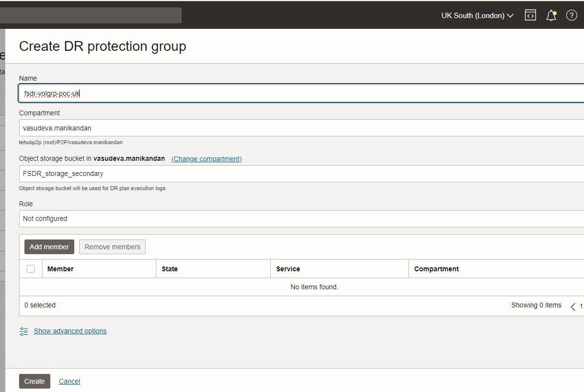Click the 'Showing 0 items' text
Image resolution: width=584 pixels, height=392 pixels.
(536, 305)
